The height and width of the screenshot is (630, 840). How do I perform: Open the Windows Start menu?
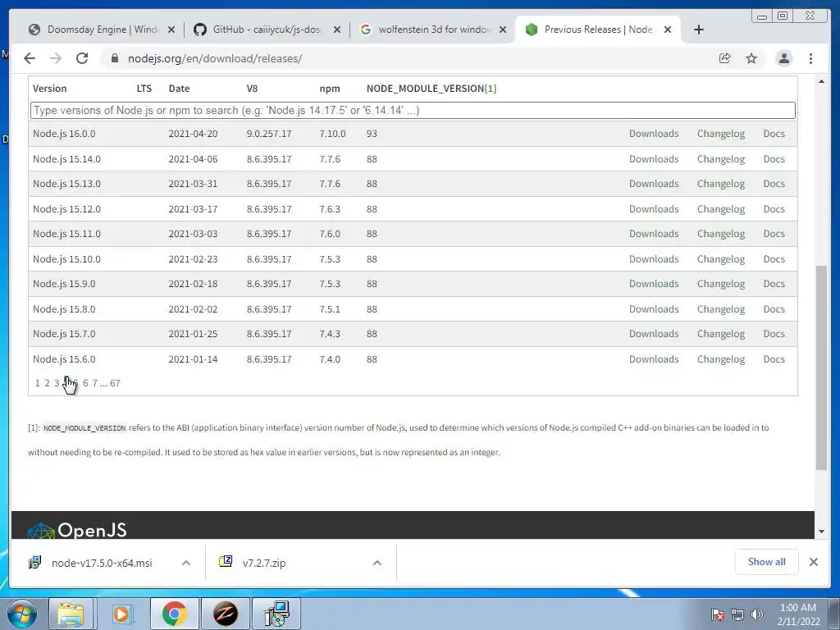(x=22, y=614)
